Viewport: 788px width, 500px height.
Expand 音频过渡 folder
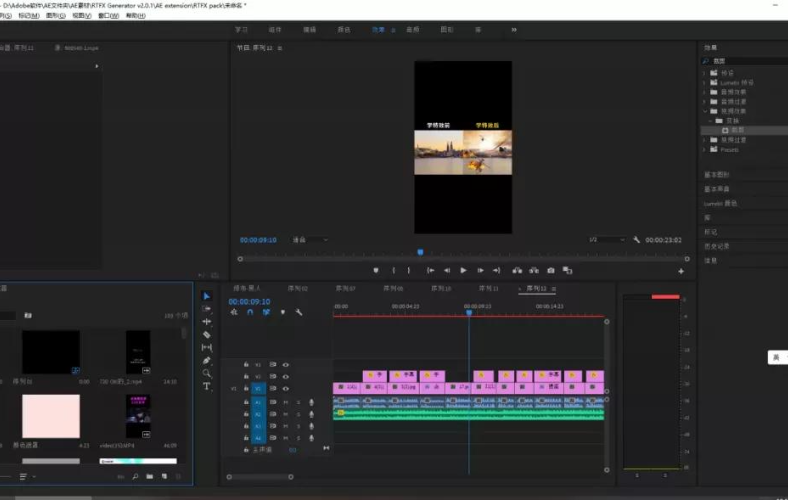coord(704,102)
